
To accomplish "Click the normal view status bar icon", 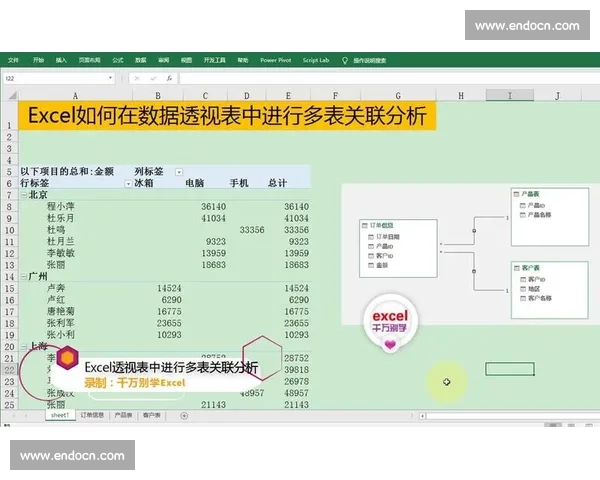I will [x=553, y=425].
